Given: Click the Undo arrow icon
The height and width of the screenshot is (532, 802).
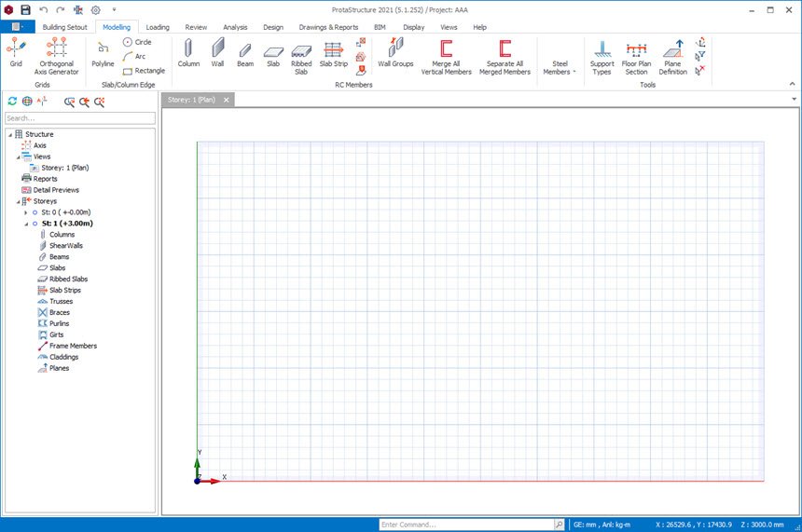Looking at the screenshot, I should (44, 9).
